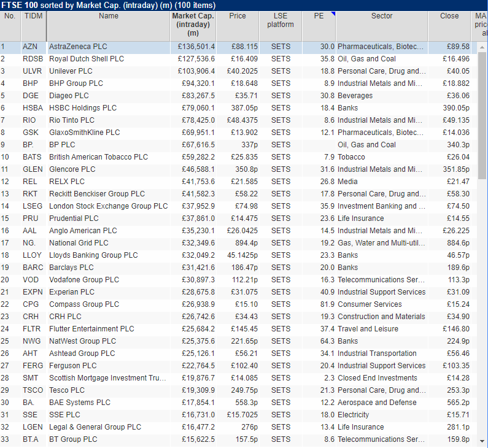Click BT Group PLC name
This screenshot has height=448, width=488.
[73, 439]
